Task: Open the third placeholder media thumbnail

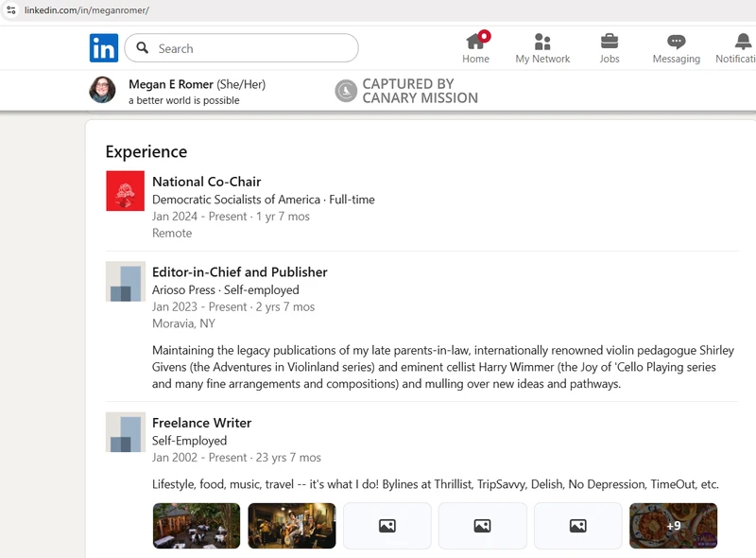Action: [x=387, y=526]
